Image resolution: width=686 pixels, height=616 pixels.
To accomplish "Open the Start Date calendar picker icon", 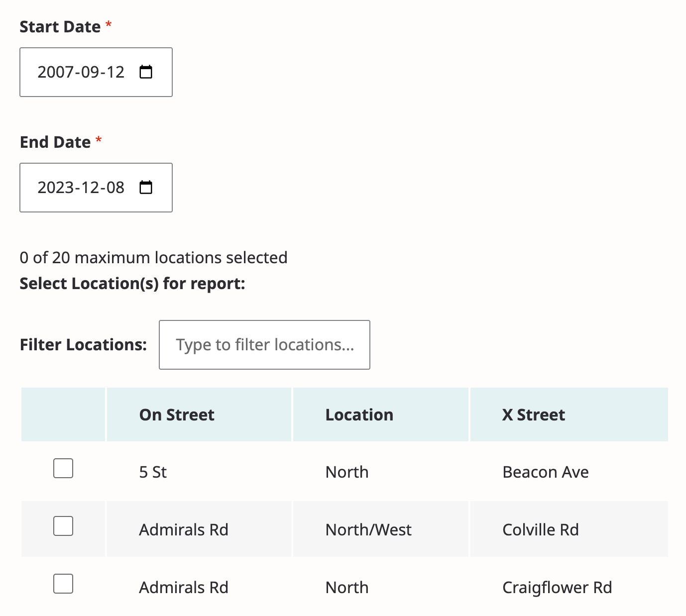I will [146, 72].
